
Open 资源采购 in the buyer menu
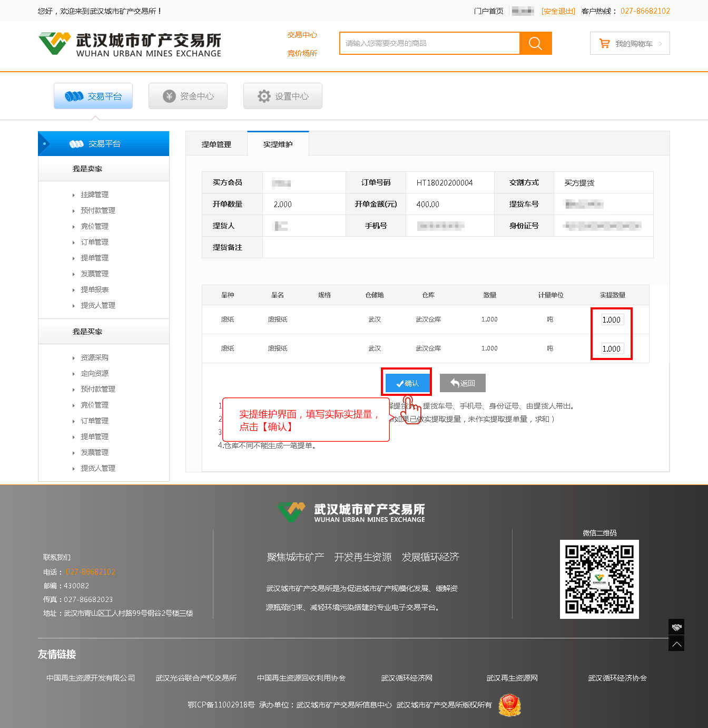94,357
